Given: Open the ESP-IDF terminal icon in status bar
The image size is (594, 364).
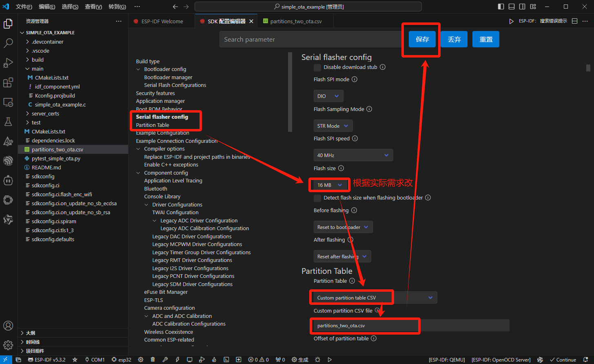Looking at the screenshot, I should (x=226, y=360).
